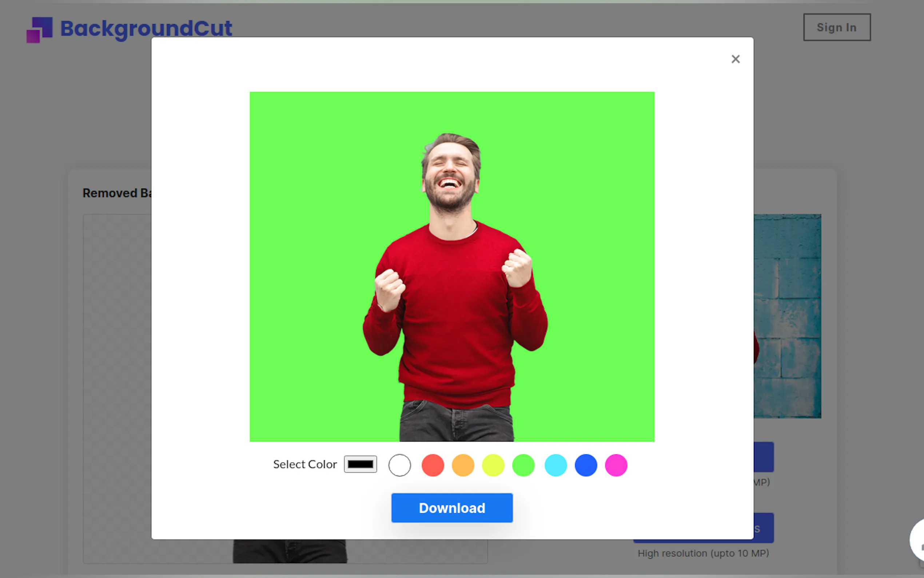924x578 pixels.
Task: Click the Select Color label
Action: 305,464
